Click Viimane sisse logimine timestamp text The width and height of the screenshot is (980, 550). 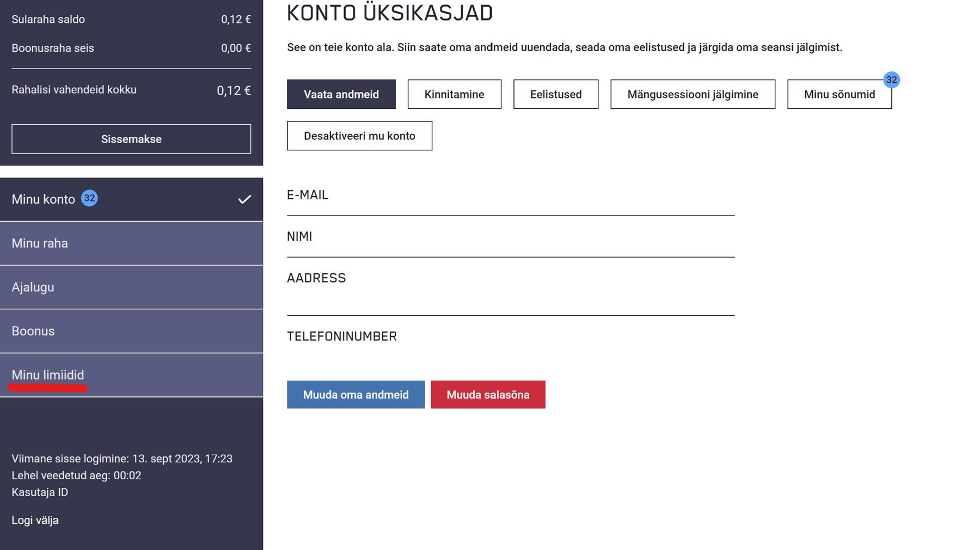pyautogui.click(x=122, y=459)
